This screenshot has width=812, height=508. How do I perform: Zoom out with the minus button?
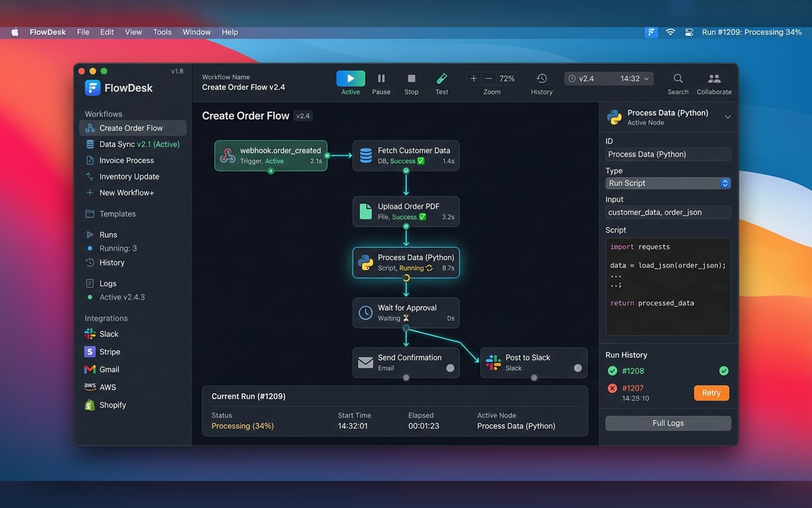tap(489, 79)
